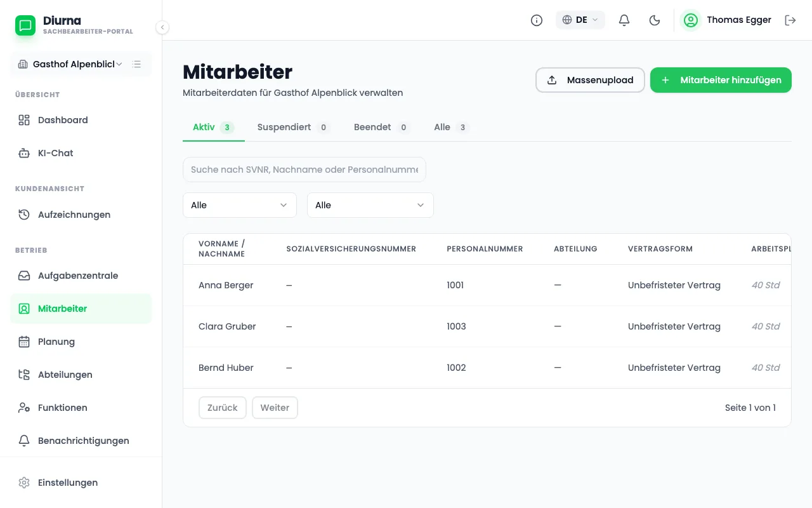
Task: Expand the Gasthof Alpenblick client switcher
Action: tap(70, 64)
